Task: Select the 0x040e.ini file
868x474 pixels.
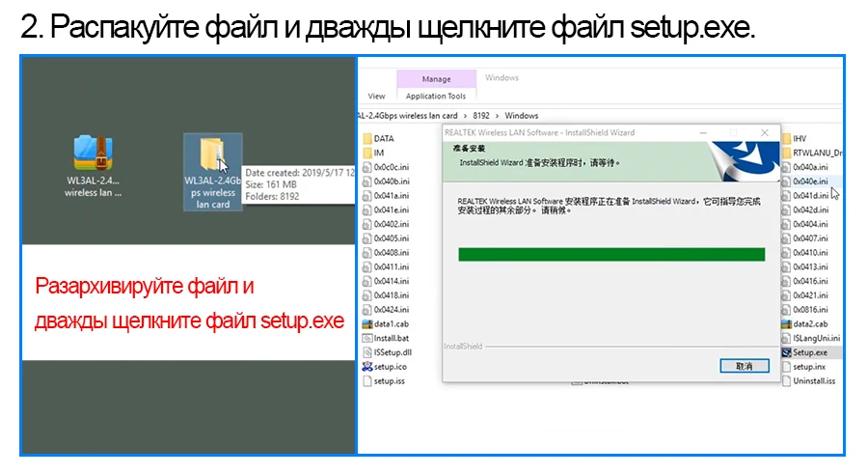Action: pos(805,181)
